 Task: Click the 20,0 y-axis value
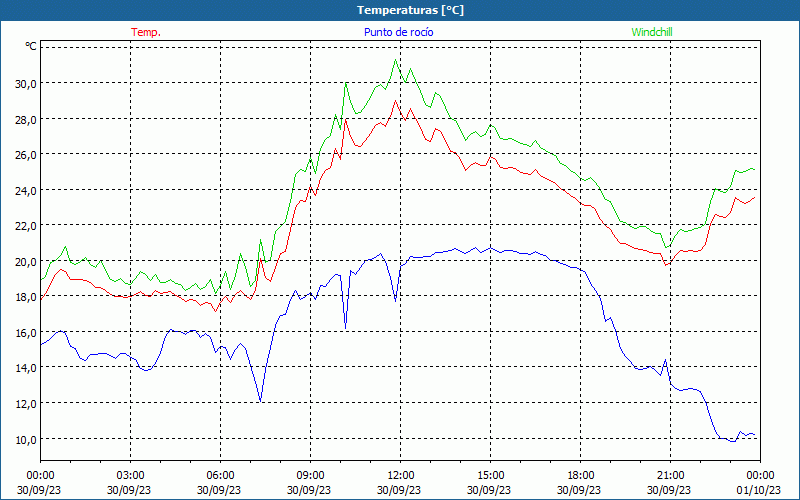click(25, 261)
